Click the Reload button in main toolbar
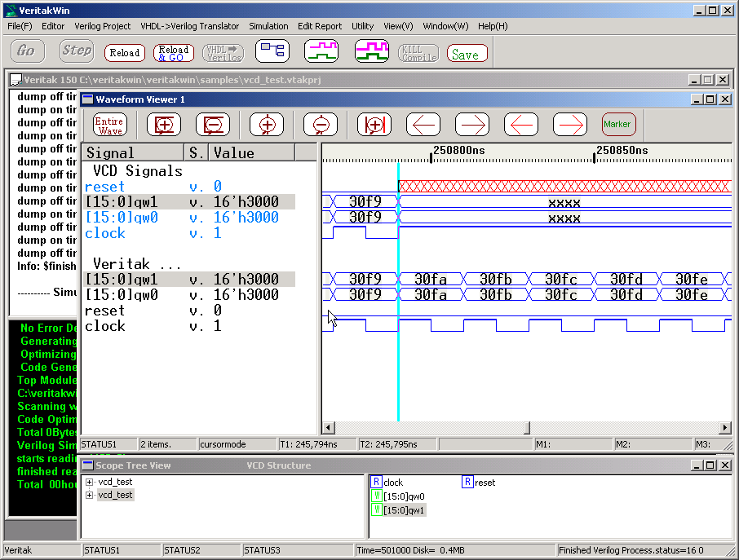739x560 pixels. point(125,53)
